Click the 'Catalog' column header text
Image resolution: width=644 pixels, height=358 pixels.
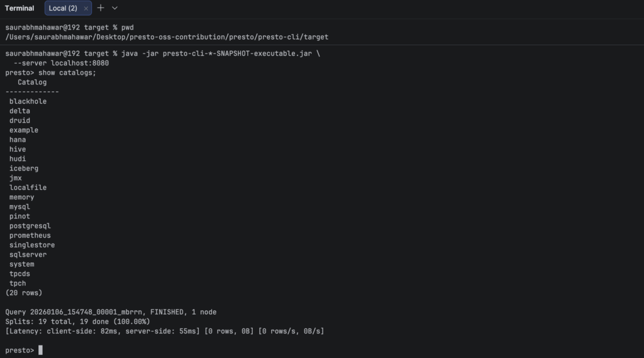[32, 82]
